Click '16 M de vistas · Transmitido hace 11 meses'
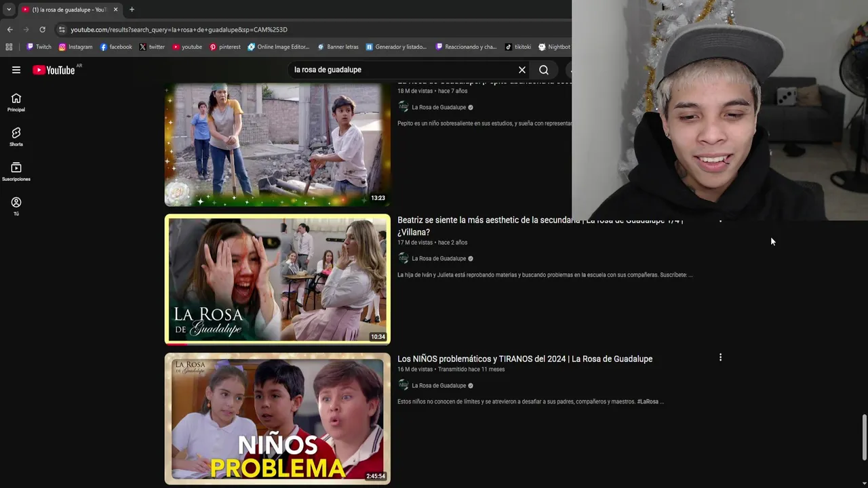The width and height of the screenshot is (868, 488). pos(451,369)
